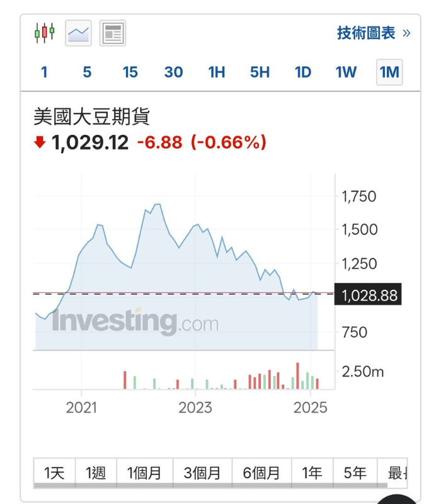Select the 1M interval tab
The image size is (441, 504).
click(x=389, y=72)
